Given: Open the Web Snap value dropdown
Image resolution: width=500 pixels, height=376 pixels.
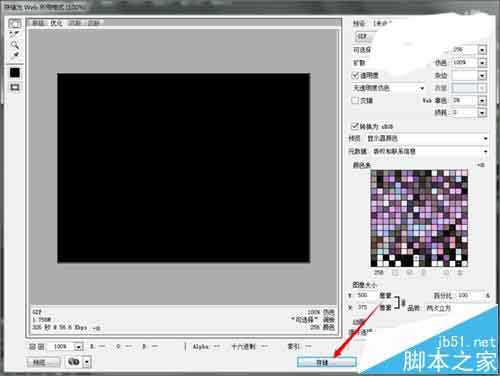Looking at the screenshot, I should point(482,100).
